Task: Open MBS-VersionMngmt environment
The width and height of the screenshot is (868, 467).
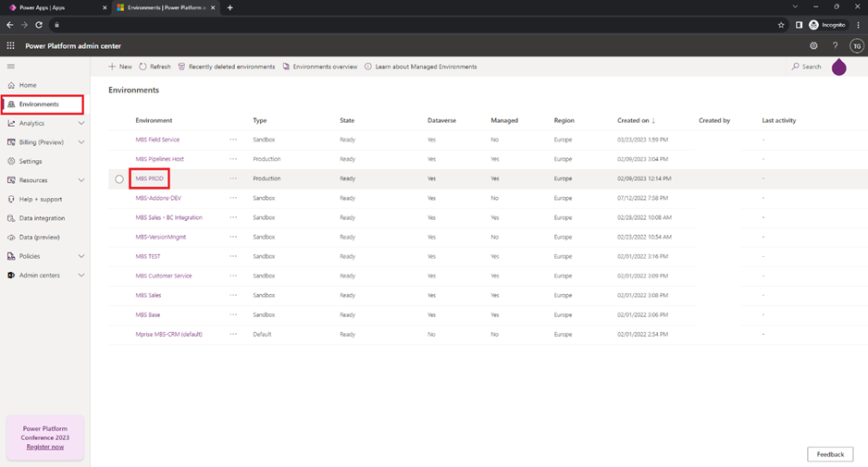Action: click(160, 237)
